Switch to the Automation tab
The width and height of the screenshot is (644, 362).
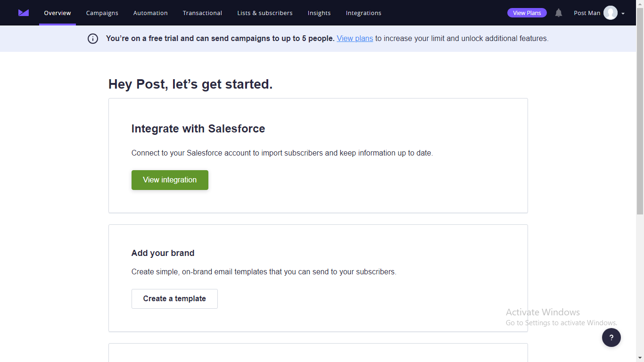pyautogui.click(x=150, y=13)
